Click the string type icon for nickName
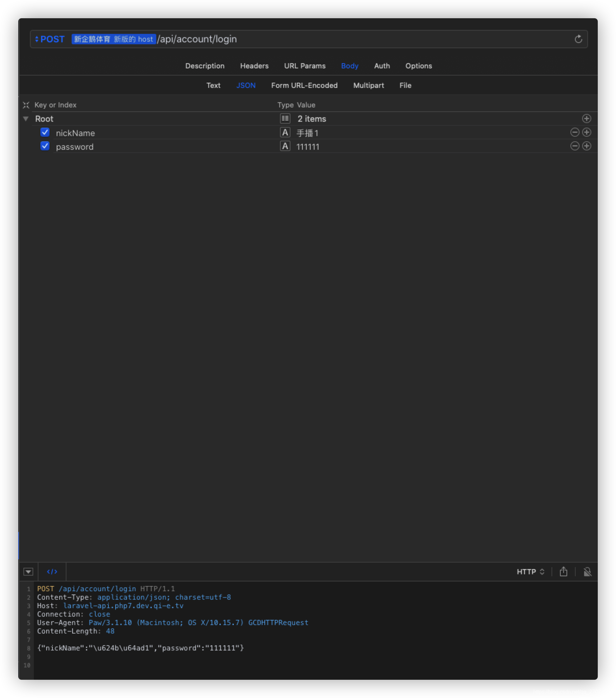 (x=285, y=133)
